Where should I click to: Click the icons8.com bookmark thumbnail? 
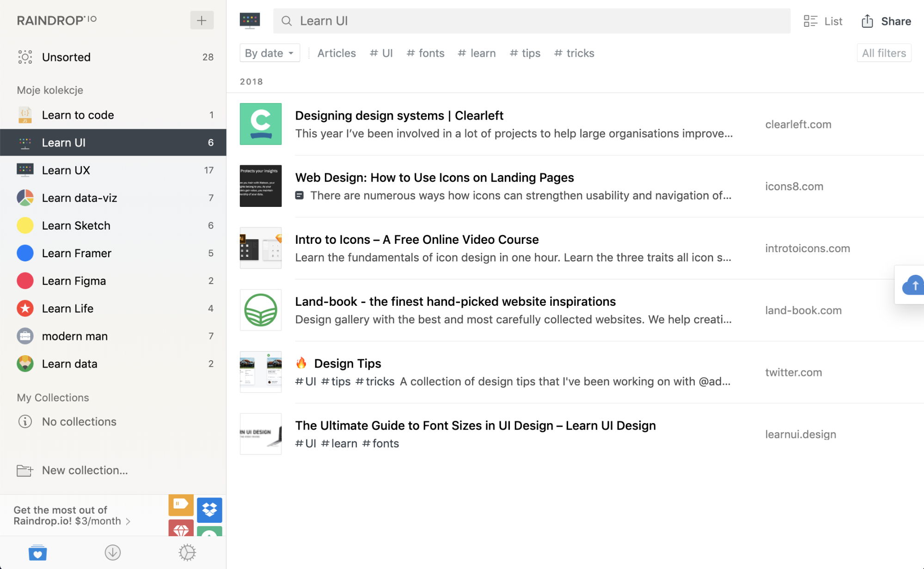coord(261,186)
